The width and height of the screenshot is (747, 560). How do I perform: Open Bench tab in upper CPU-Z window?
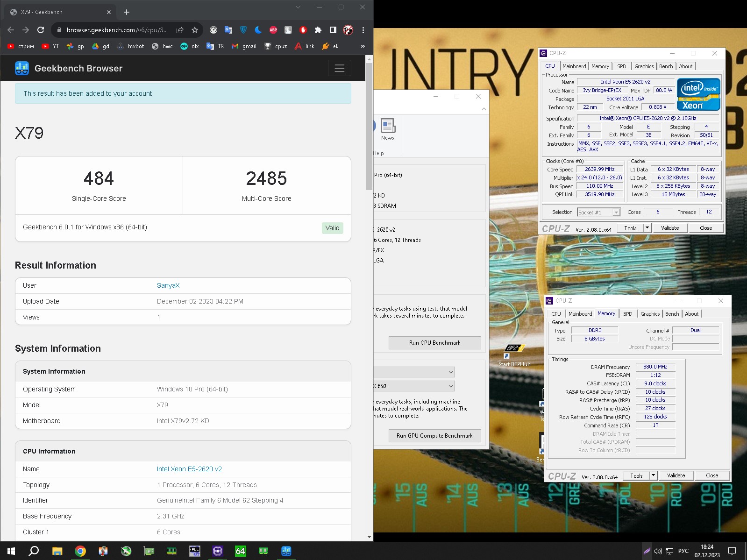pos(666,66)
